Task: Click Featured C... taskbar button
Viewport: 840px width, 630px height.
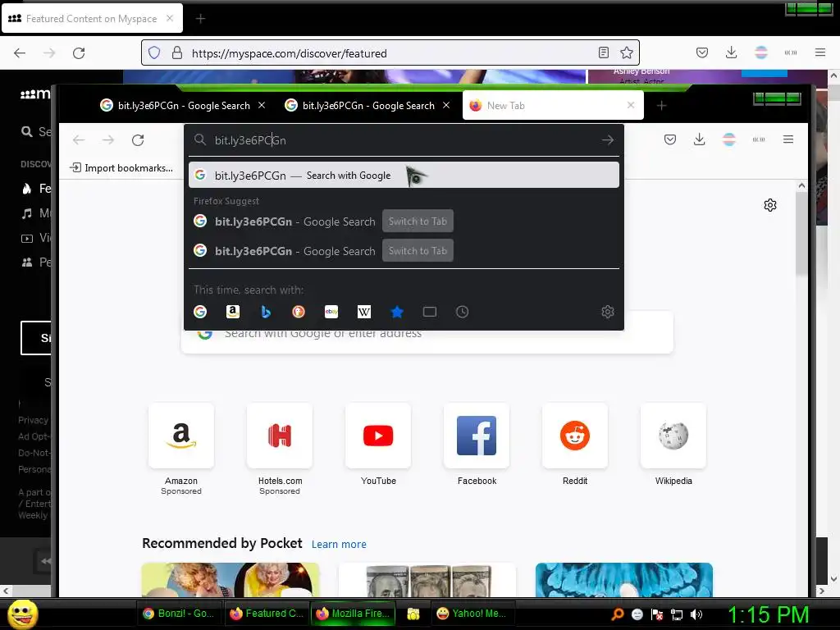Action: (267, 614)
